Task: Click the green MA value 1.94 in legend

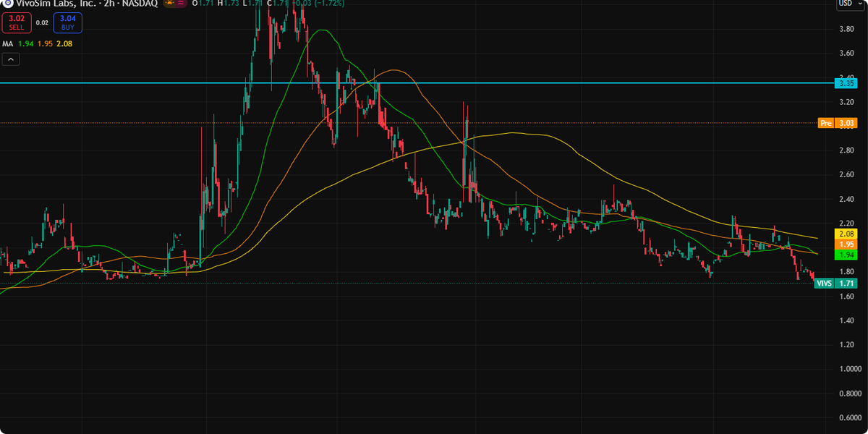Action: pos(25,43)
